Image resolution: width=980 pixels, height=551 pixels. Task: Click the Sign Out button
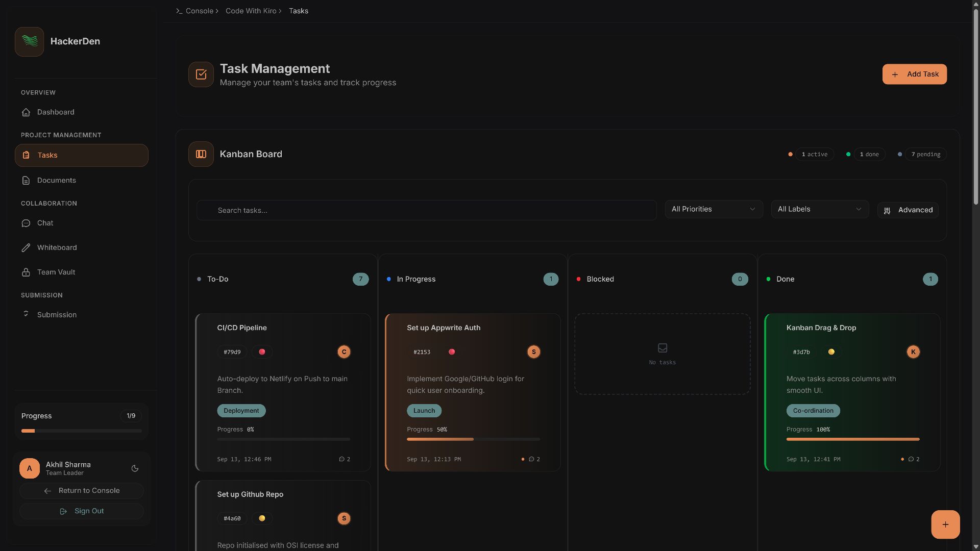pyautogui.click(x=82, y=511)
